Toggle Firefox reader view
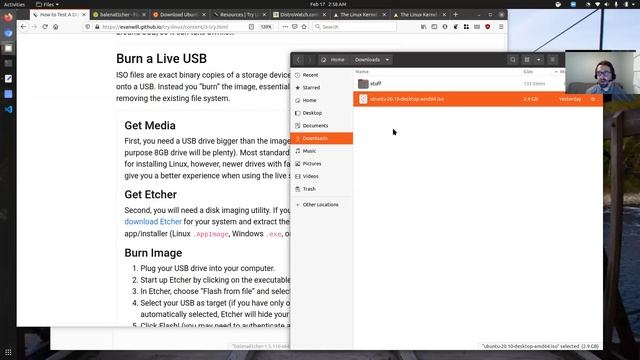This screenshot has height=360, width=640. 251,27
